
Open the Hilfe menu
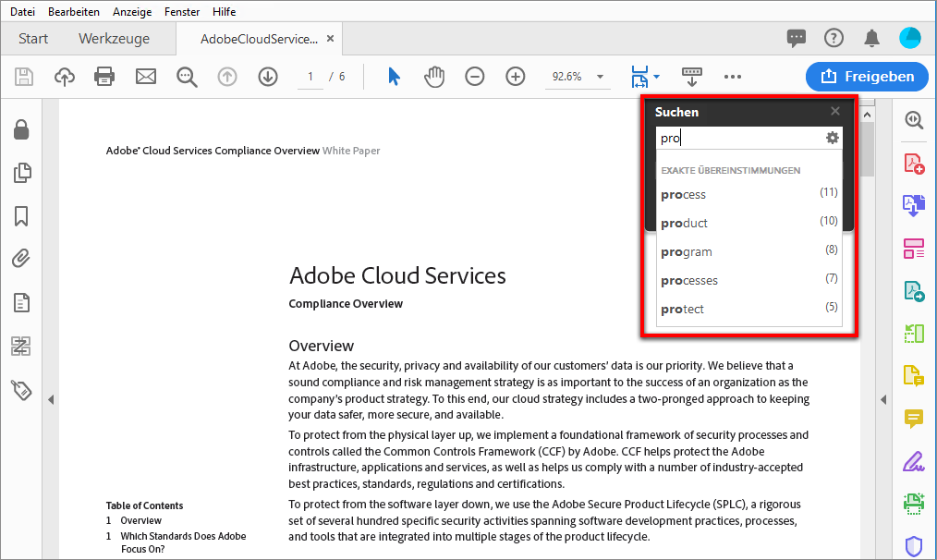[224, 11]
